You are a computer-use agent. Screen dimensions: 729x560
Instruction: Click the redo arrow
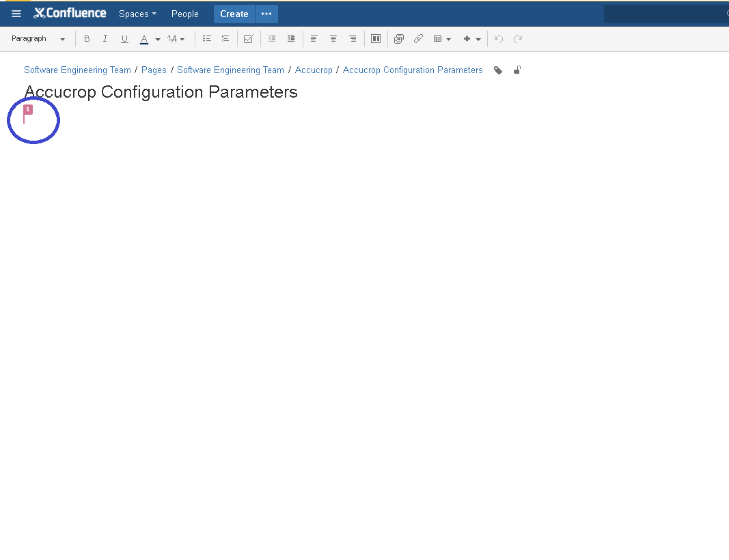pyautogui.click(x=518, y=38)
